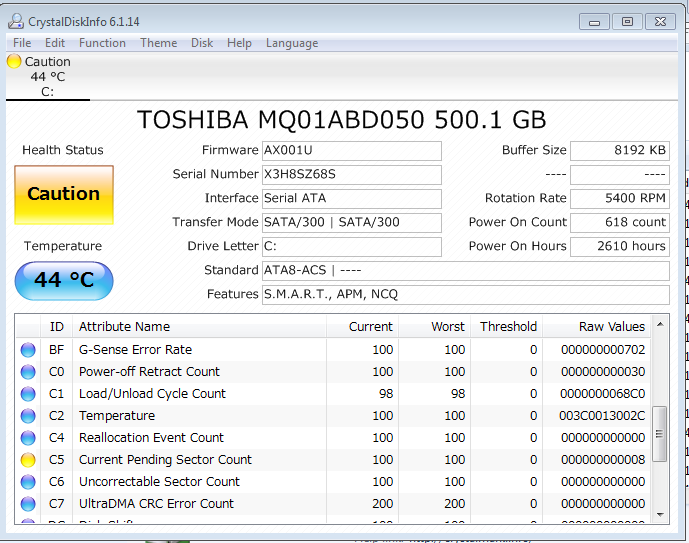The height and width of the screenshot is (543, 689).
Task: Select the Temperature attribute row name
Action: point(117,416)
